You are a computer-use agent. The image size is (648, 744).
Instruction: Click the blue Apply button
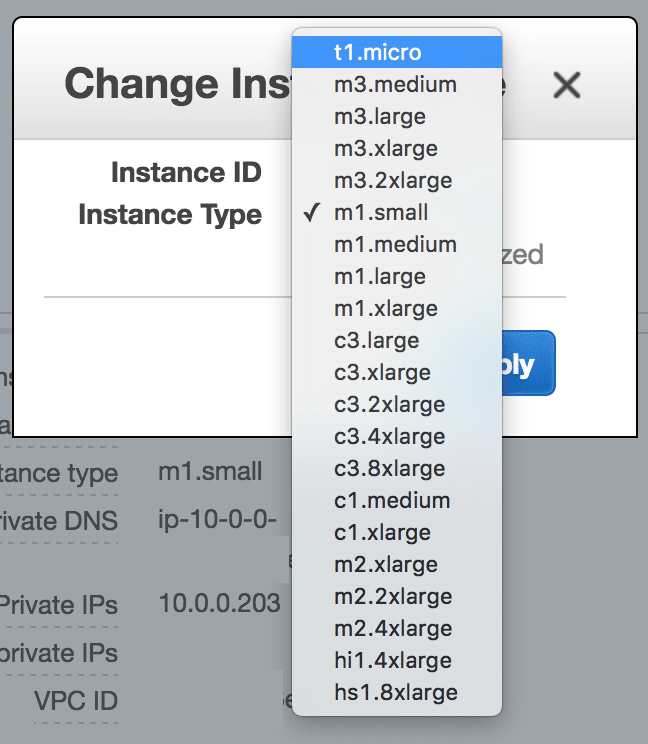coord(527,364)
